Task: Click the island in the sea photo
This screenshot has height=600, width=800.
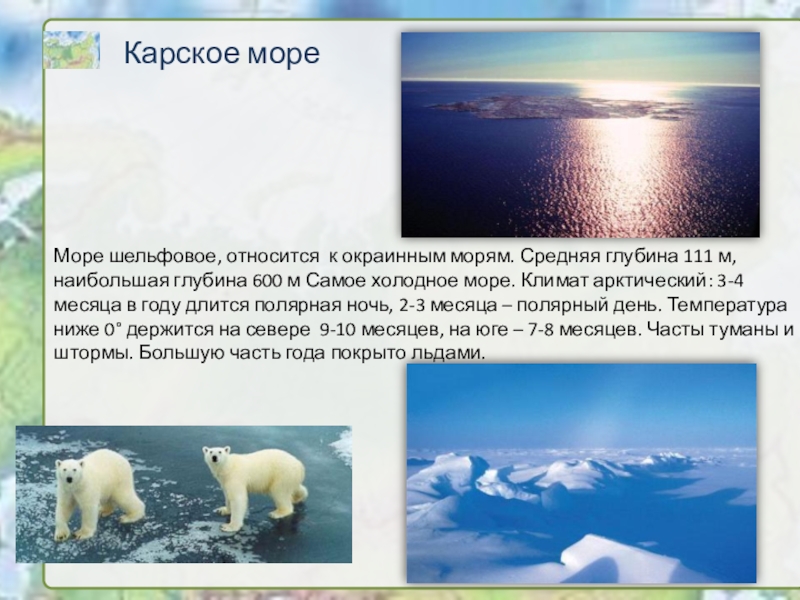Action: coord(555,107)
